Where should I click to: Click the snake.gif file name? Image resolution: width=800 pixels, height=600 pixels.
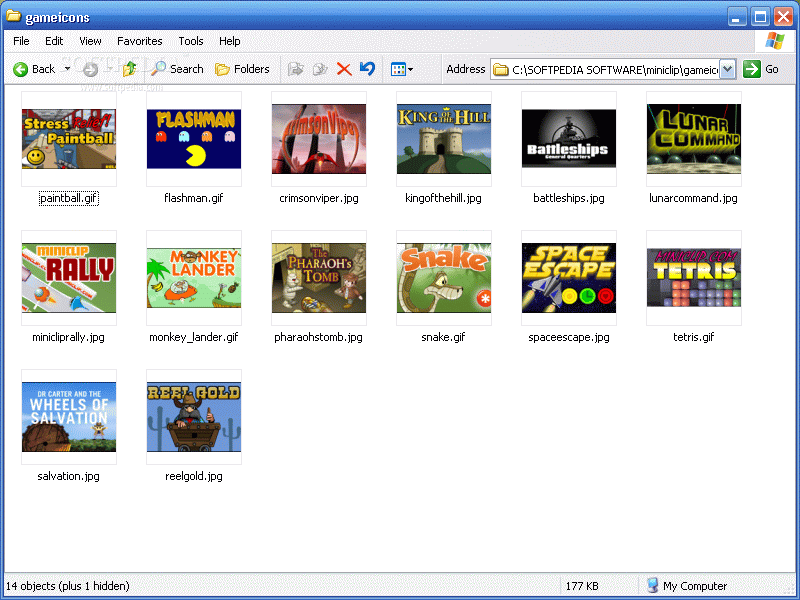pyautogui.click(x=443, y=337)
